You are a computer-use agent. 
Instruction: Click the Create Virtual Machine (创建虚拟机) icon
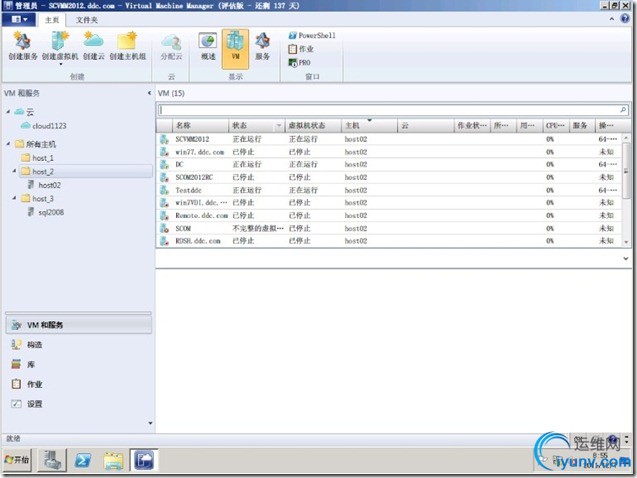60,47
